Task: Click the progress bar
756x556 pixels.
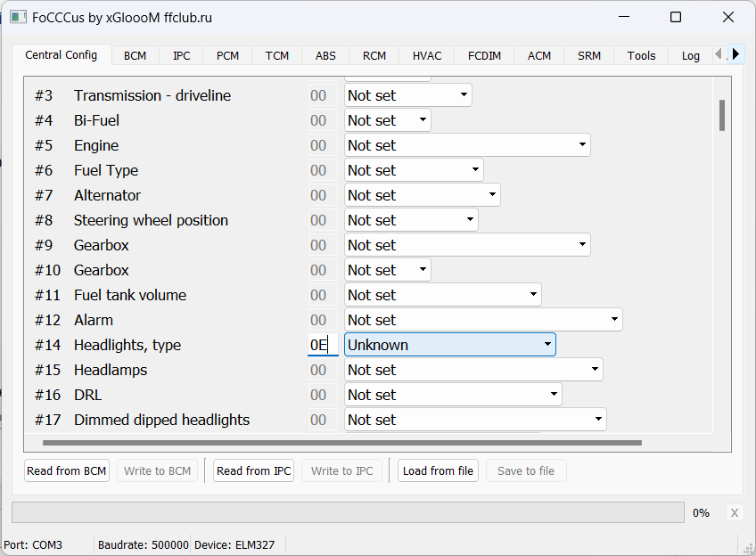Action: tap(348, 512)
